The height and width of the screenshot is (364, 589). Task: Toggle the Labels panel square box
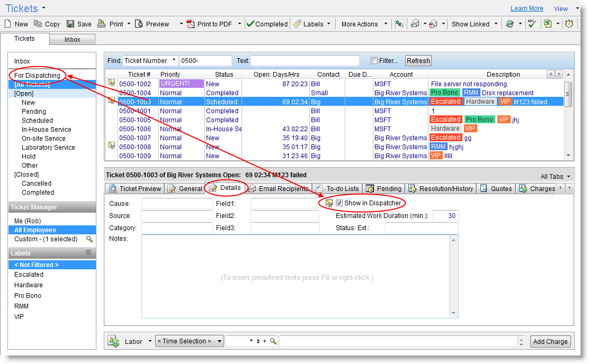click(x=89, y=253)
